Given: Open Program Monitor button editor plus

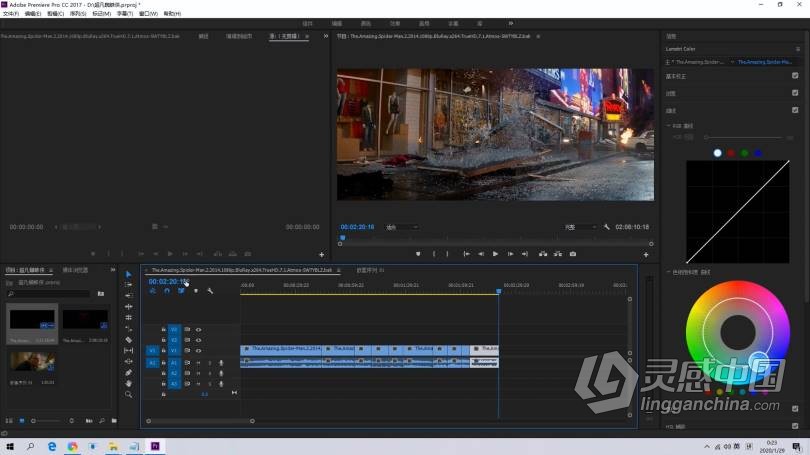Looking at the screenshot, I should pos(646,255).
